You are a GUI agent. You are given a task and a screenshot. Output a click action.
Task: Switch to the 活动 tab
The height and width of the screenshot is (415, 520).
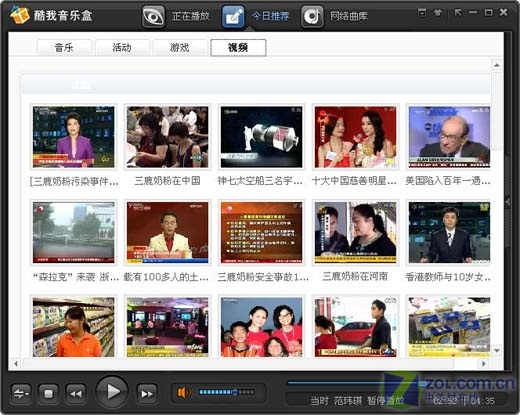[122, 48]
